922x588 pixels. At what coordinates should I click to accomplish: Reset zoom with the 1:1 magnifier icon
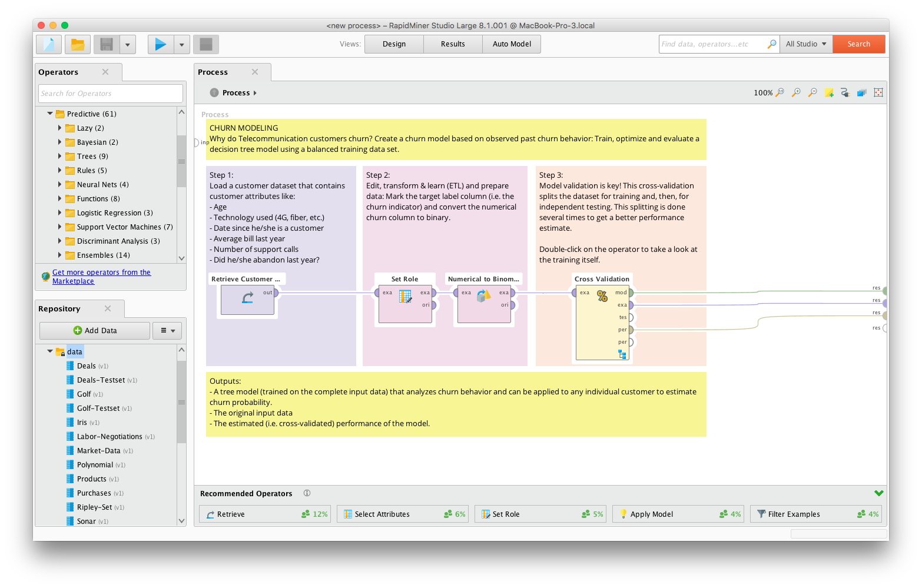(780, 93)
